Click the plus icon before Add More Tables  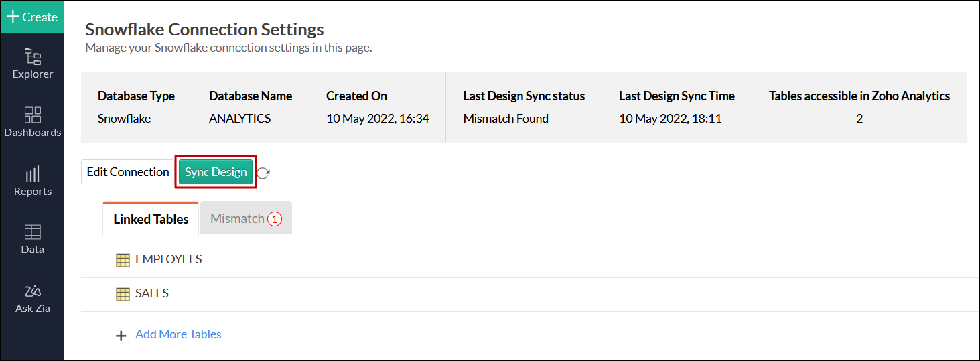point(121,336)
